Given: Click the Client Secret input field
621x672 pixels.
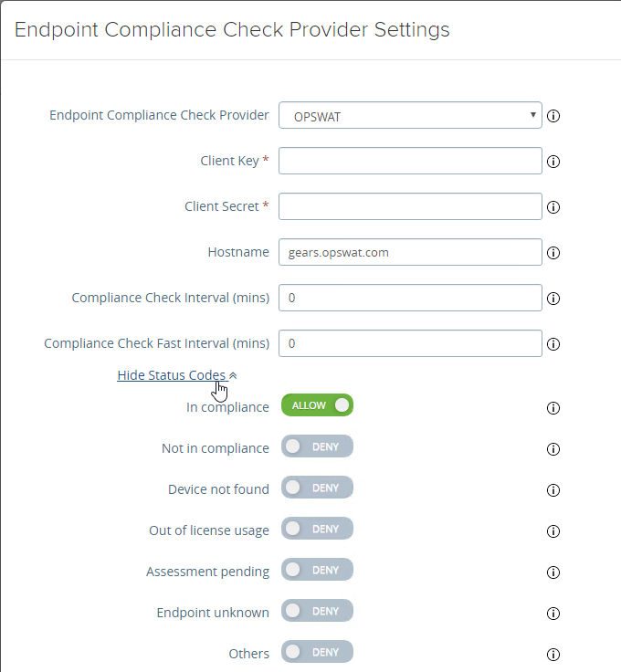Looking at the screenshot, I should 410,206.
